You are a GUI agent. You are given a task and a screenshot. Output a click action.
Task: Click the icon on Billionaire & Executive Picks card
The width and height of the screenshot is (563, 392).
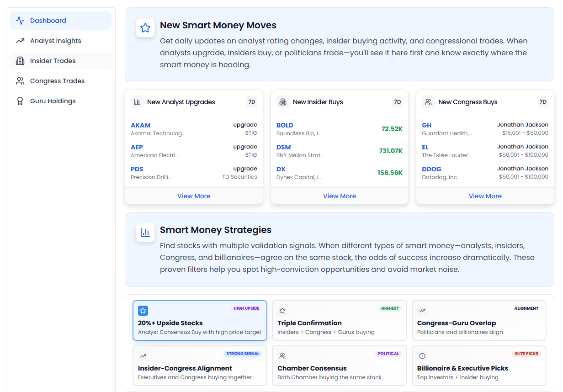click(x=422, y=356)
